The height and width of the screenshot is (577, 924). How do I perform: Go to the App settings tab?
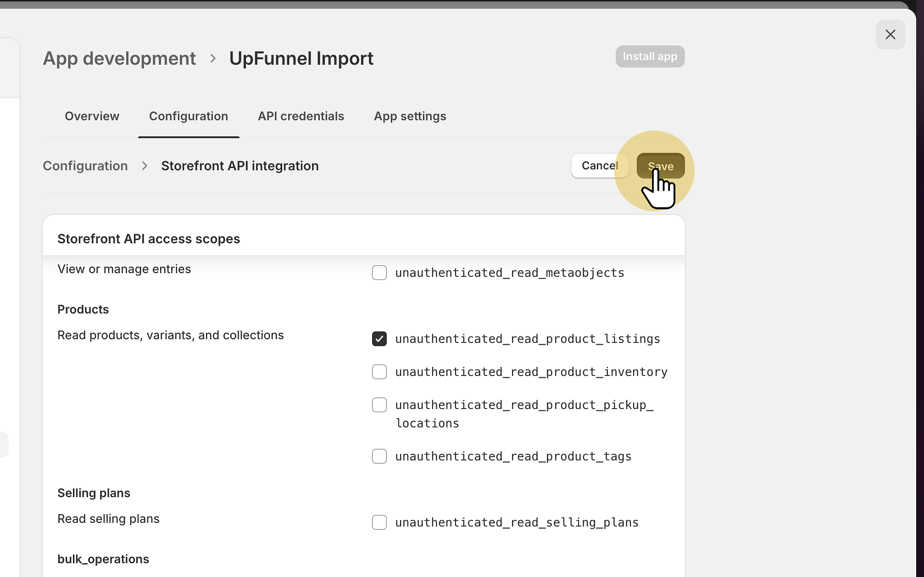click(410, 116)
